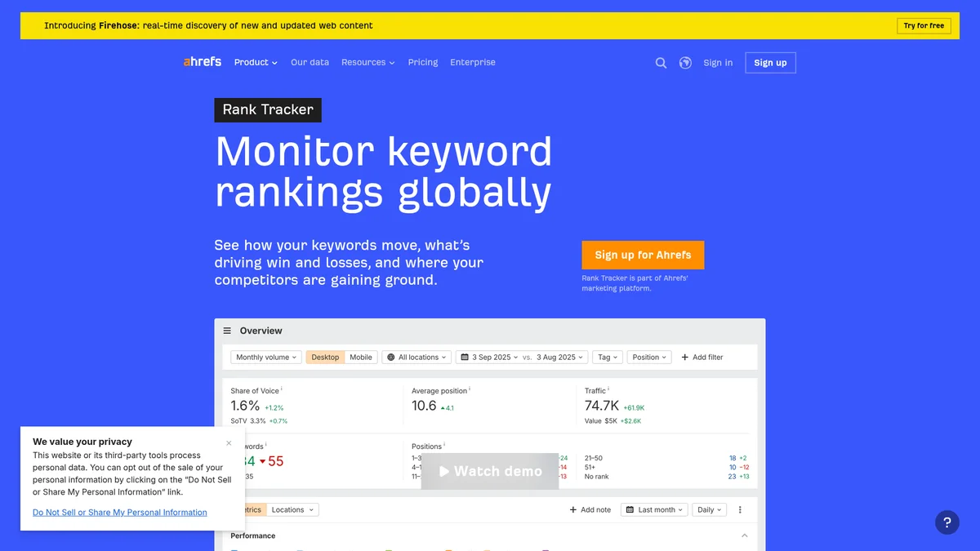Viewport: 980px width, 551px height.
Task: Open the Overview hamburger menu icon
Action: coord(228,331)
